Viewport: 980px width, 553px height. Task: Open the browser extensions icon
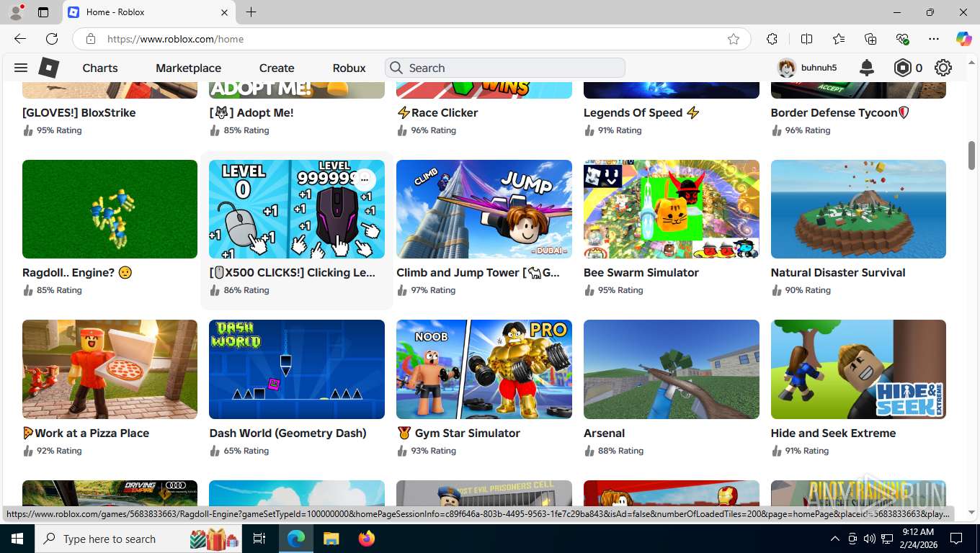pyautogui.click(x=772, y=39)
